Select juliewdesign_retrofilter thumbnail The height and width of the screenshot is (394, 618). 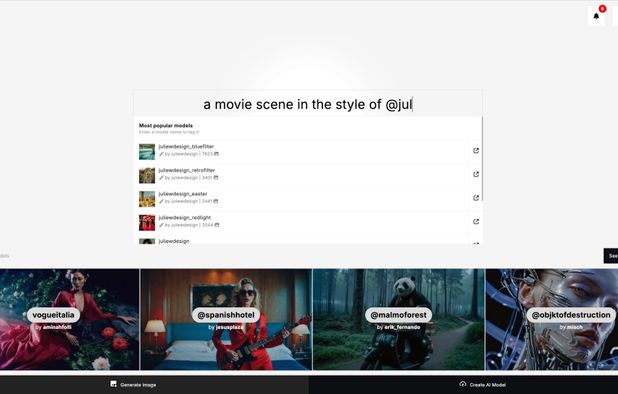coord(147,175)
